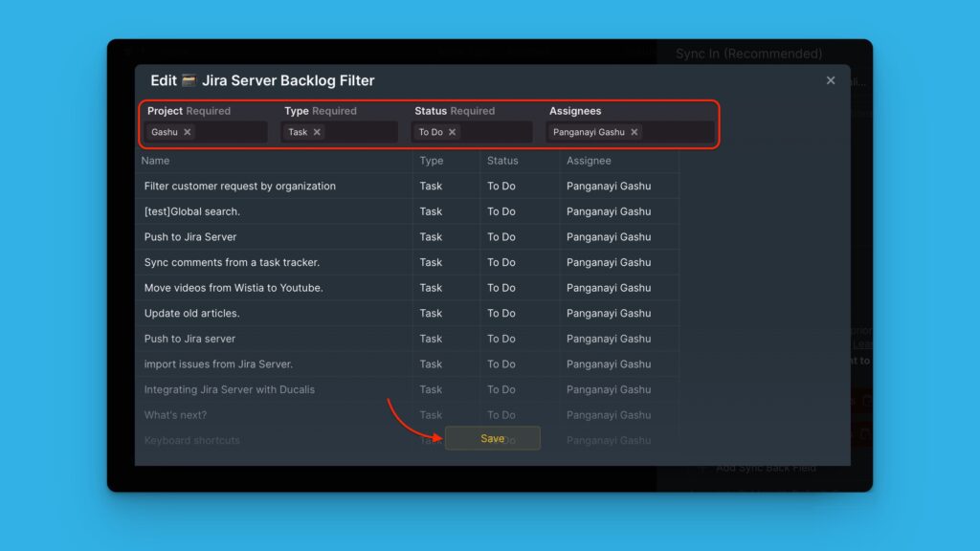Select the 'Push to Jira server' lowercase issue
The height and width of the screenshot is (551, 980).
(x=407, y=339)
